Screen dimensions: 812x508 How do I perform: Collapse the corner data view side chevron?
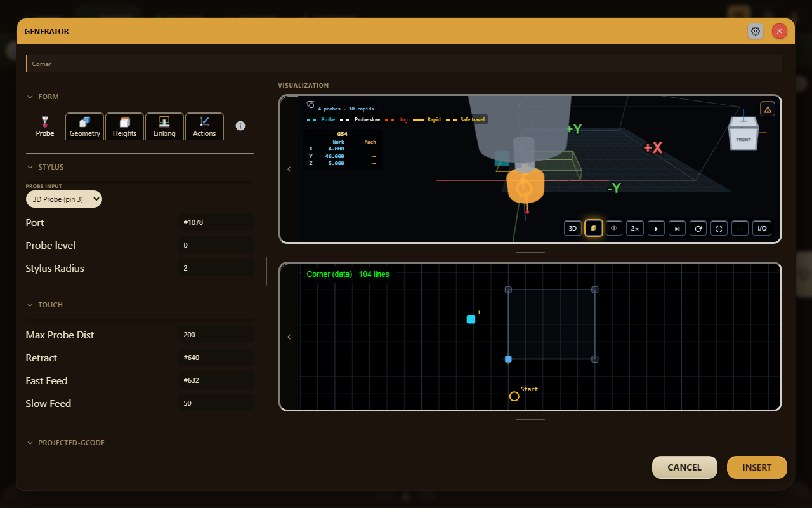289,337
